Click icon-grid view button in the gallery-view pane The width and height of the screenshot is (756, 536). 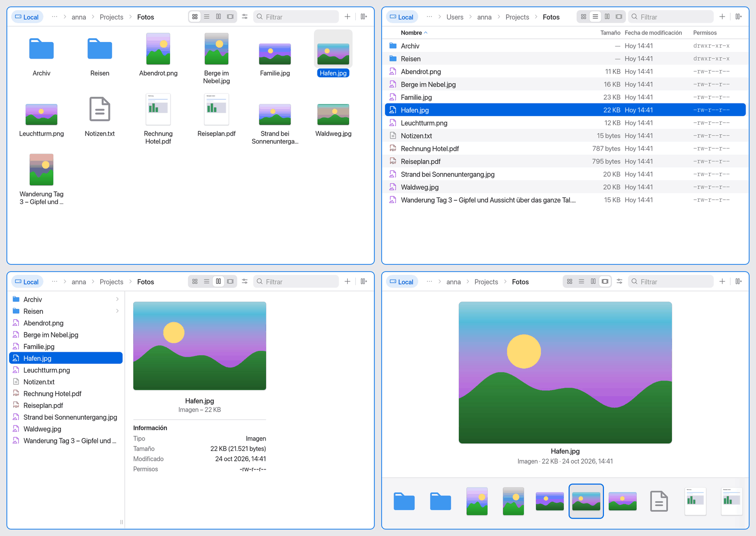570,281
